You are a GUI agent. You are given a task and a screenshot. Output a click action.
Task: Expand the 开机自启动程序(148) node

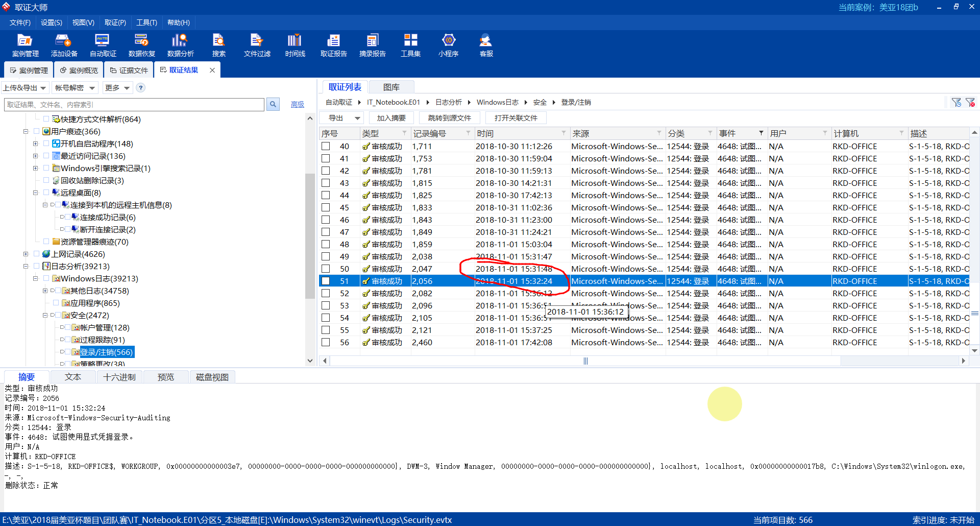point(35,144)
